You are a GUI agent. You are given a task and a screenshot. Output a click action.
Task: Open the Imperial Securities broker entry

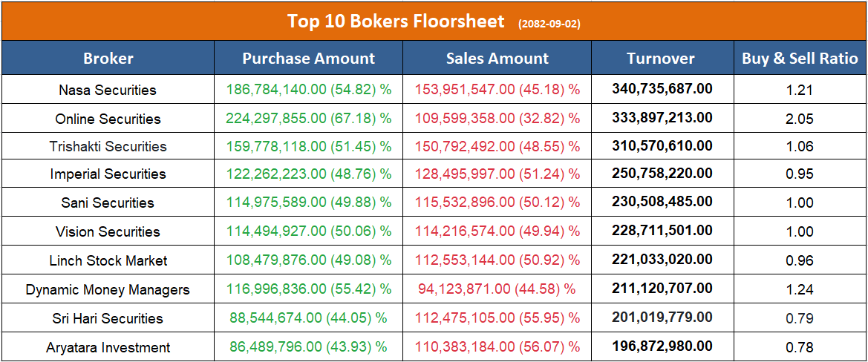point(108,174)
